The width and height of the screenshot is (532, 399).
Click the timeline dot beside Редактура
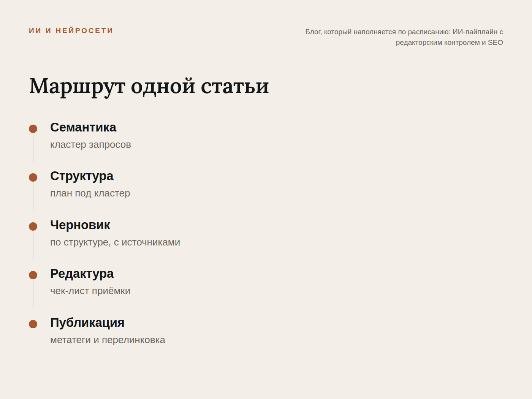pos(33,275)
